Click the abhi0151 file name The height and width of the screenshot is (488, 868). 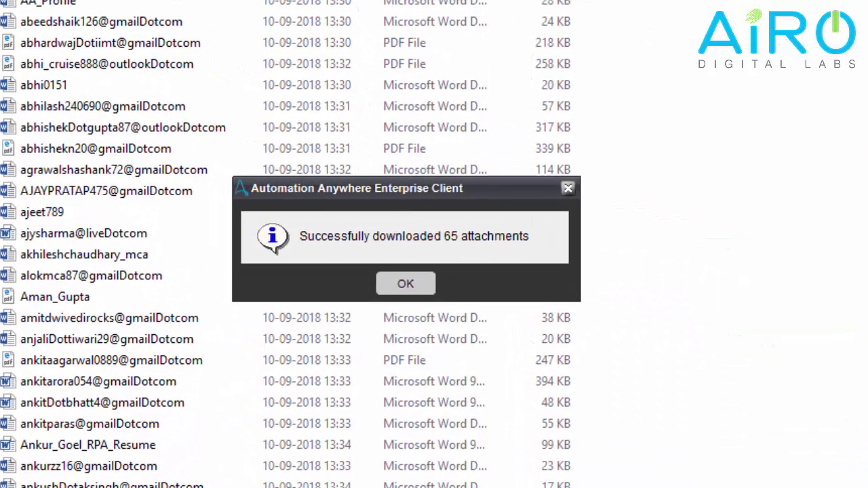pyautogui.click(x=43, y=85)
